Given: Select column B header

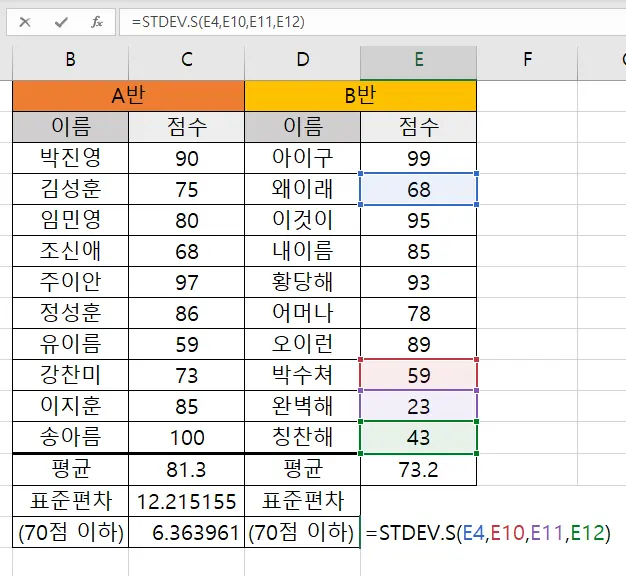Looking at the screenshot, I should (71, 60).
